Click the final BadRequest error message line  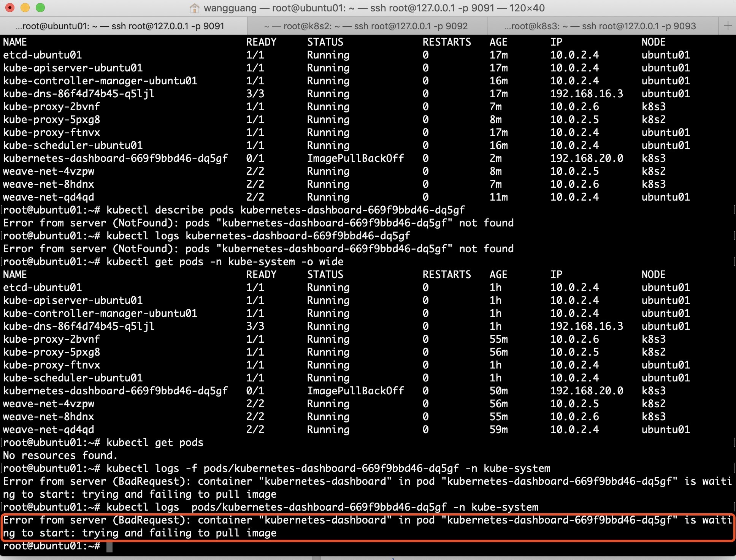pos(368,527)
